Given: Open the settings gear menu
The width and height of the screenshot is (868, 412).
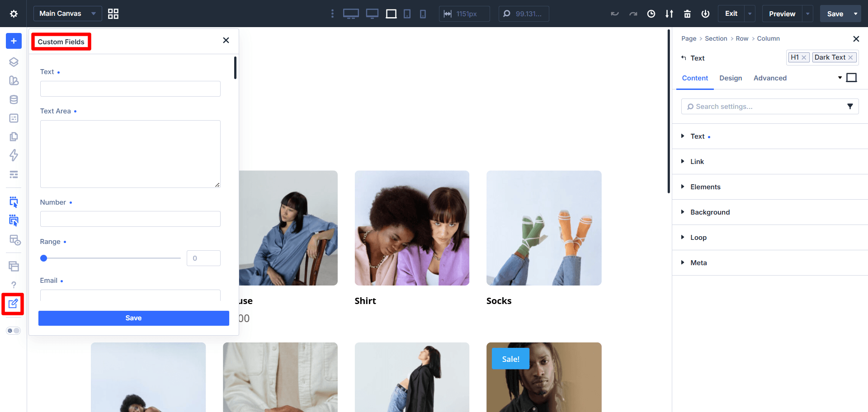Looking at the screenshot, I should [x=14, y=14].
